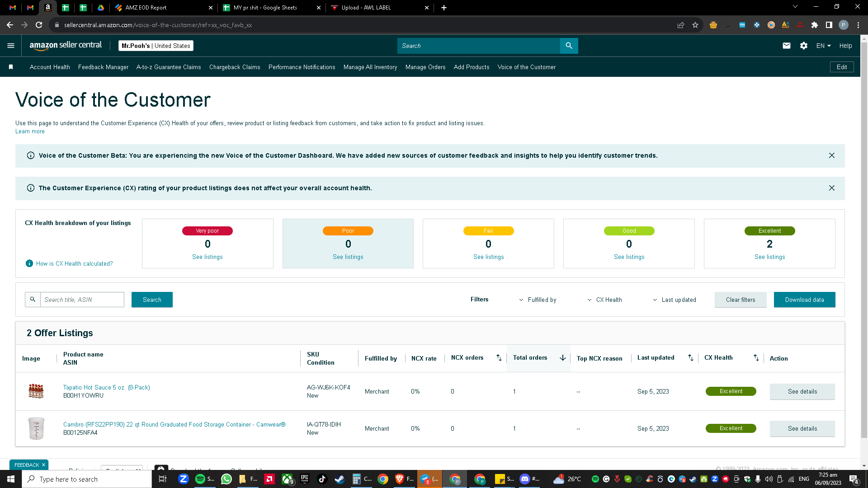Switch to the AMZ EOD Report tab

pyautogui.click(x=163, y=8)
